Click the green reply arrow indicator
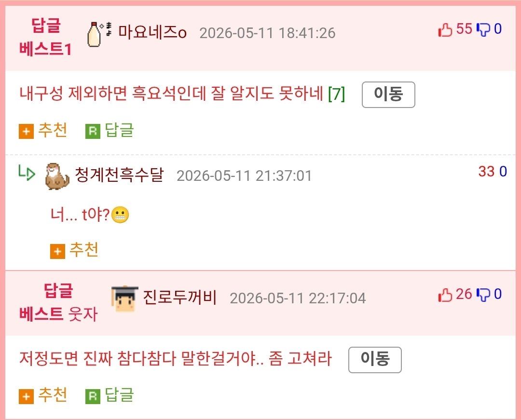This screenshot has width=521, height=420. (x=27, y=173)
